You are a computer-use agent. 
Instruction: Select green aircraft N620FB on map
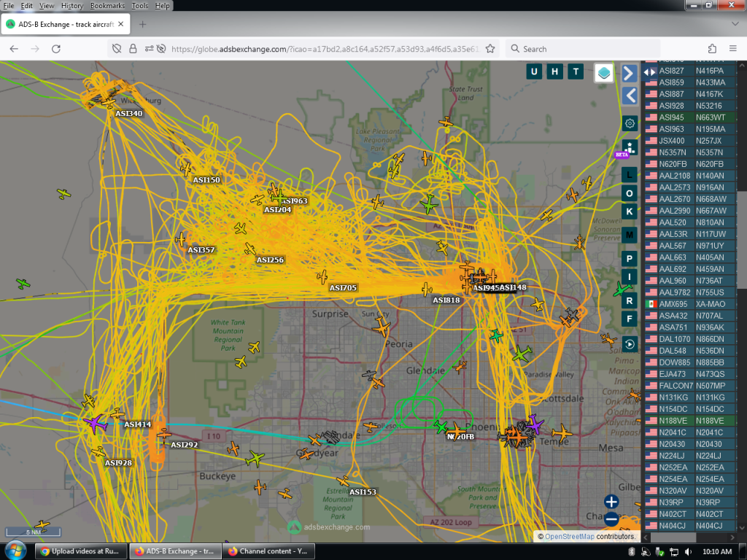(441, 427)
